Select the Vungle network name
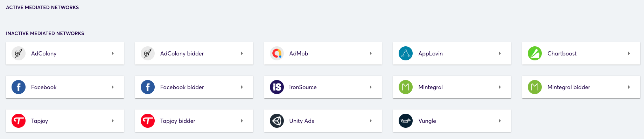Image resolution: width=644 pixels, height=139 pixels. click(x=427, y=121)
